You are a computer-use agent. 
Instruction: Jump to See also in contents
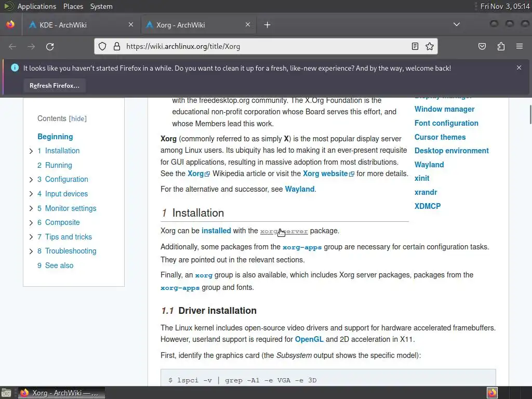point(55,265)
